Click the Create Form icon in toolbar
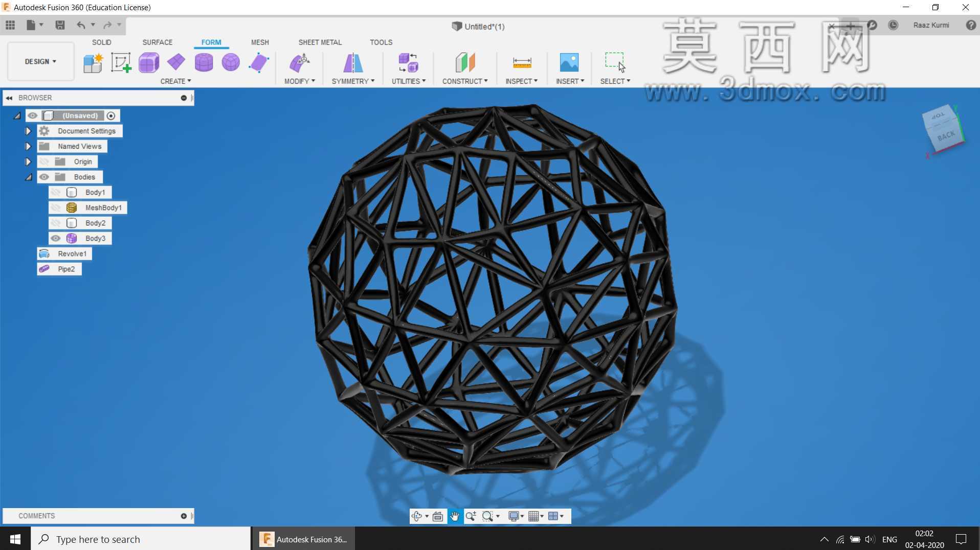Screen dimensions: 980x550 [x=93, y=63]
